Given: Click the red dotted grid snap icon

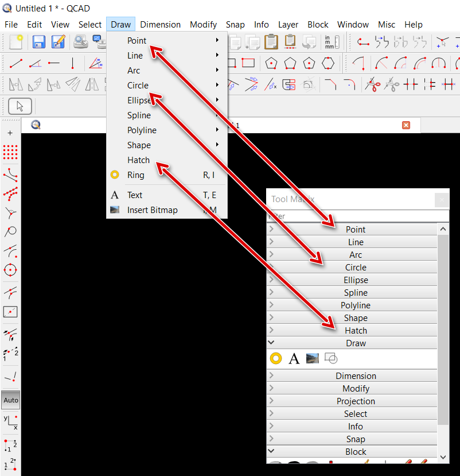Looking at the screenshot, I should coord(10,152).
